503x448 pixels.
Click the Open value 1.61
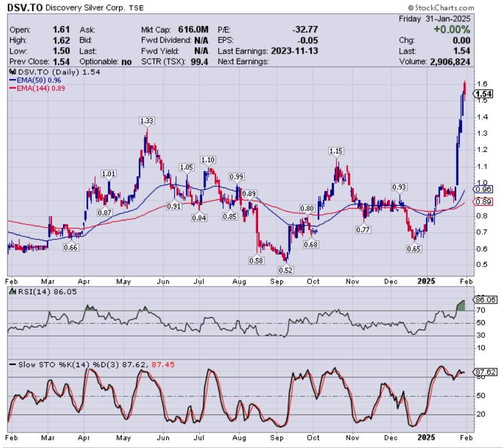(61, 29)
